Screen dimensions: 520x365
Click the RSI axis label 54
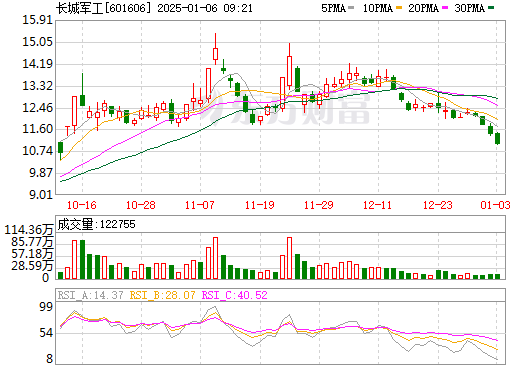pyautogui.click(x=46, y=333)
